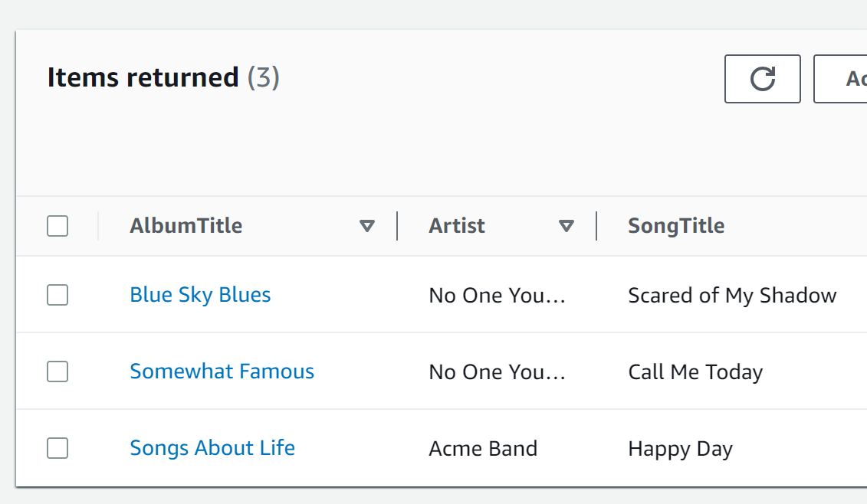Click the Artist column sort triangle
This screenshot has width=867, height=504.
point(567,226)
